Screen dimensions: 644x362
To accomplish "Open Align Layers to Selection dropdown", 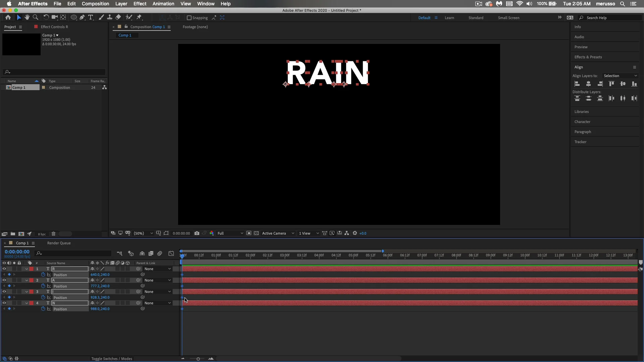I will (620, 76).
